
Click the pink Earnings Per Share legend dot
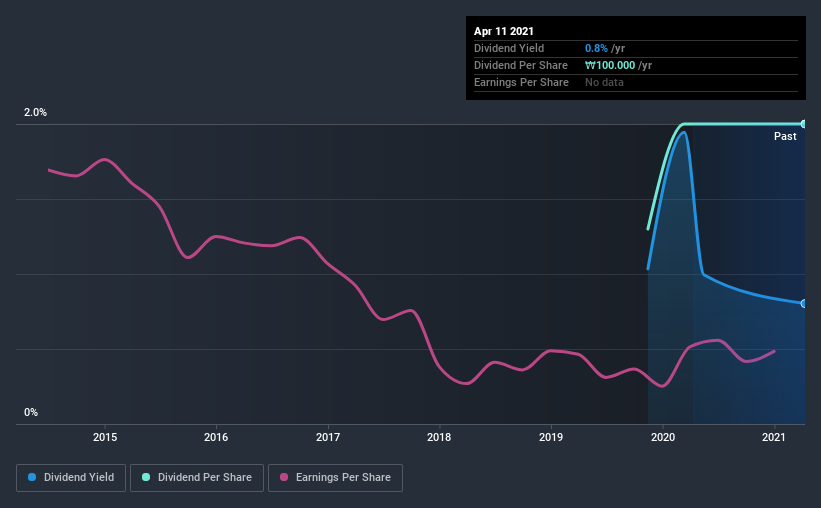click(x=284, y=477)
